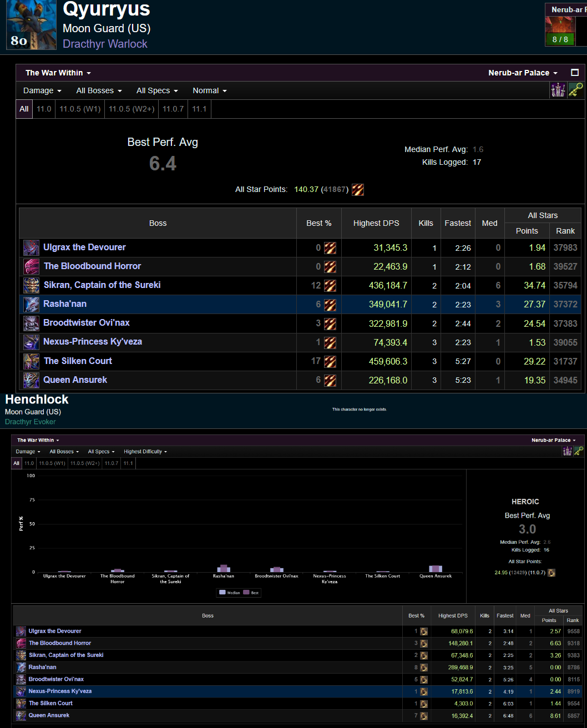Open the Highest Difficulty dropdown in Henchlock panel
587x728 pixels.
click(x=145, y=452)
